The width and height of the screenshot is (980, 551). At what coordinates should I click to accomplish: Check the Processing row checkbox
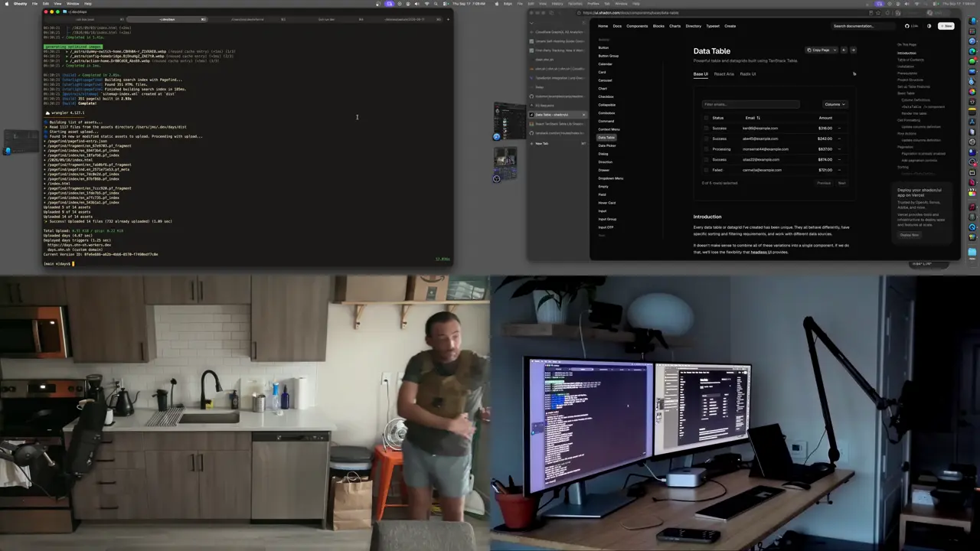click(706, 149)
